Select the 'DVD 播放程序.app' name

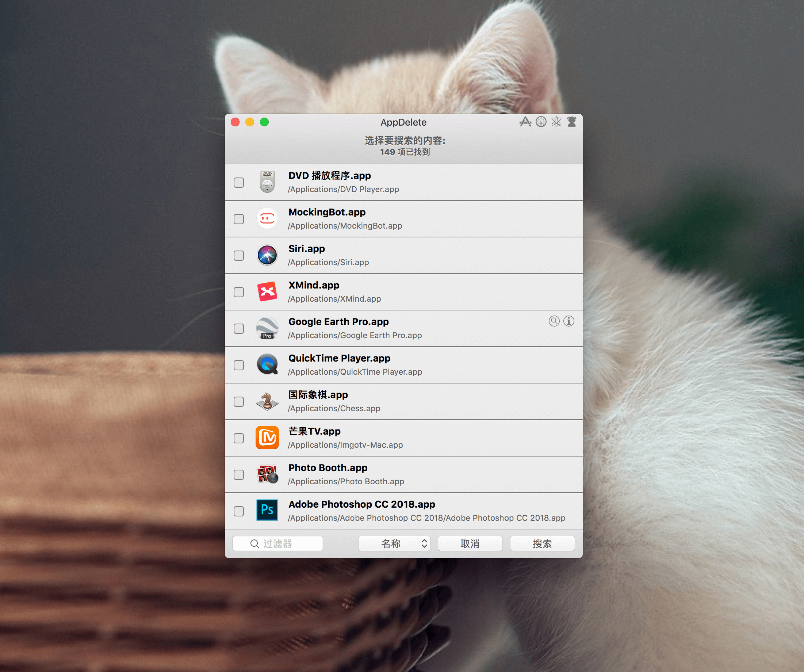pos(330,176)
